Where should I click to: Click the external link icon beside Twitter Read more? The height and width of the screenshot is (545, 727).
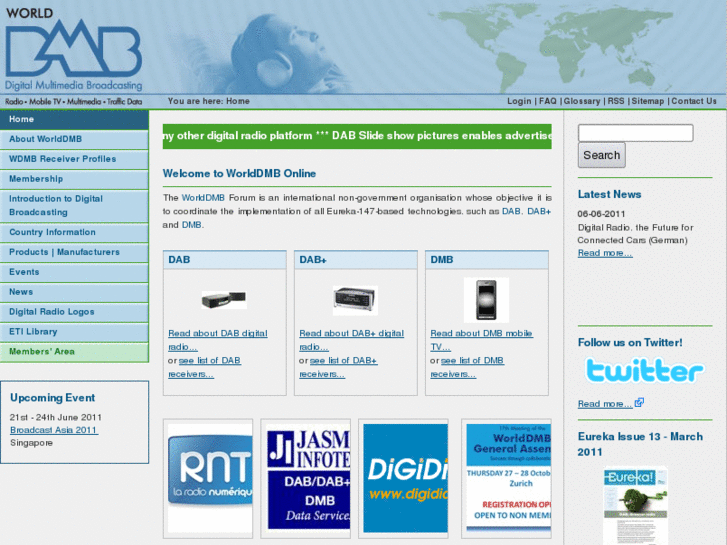coord(639,403)
